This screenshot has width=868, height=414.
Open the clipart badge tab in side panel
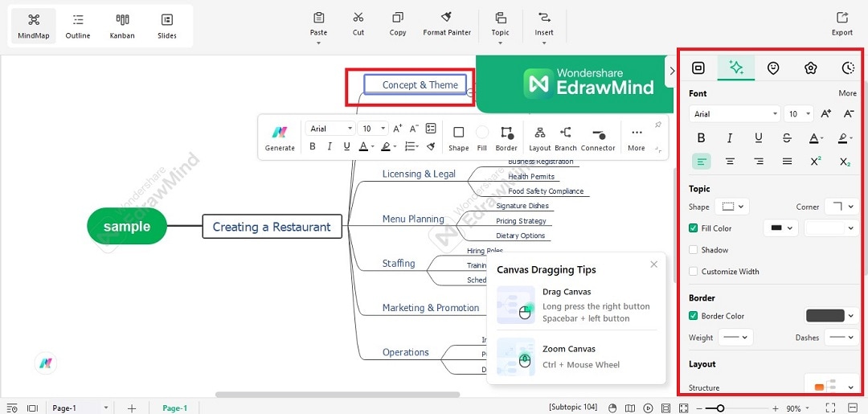[x=811, y=68]
